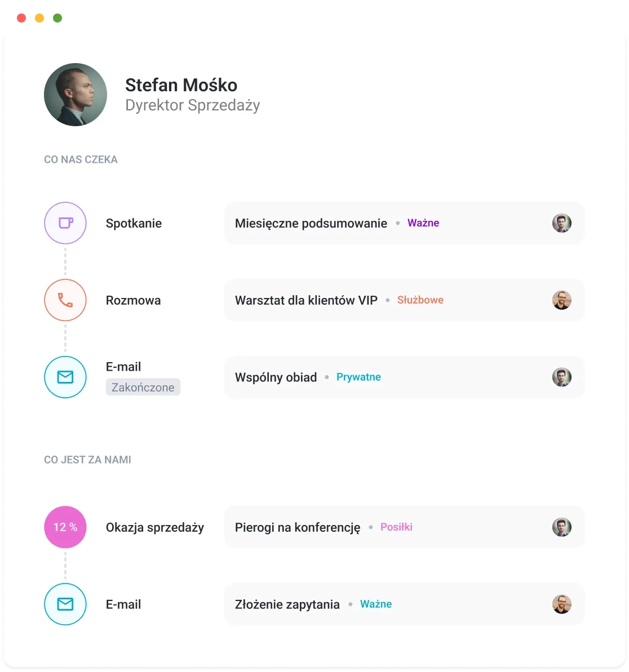Expand the CO JEST ZA NAMI section

(87, 460)
